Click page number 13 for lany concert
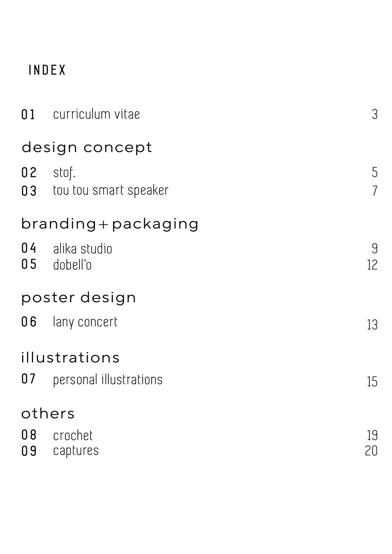The image size is (392, 554). click(x=372, y=325)
